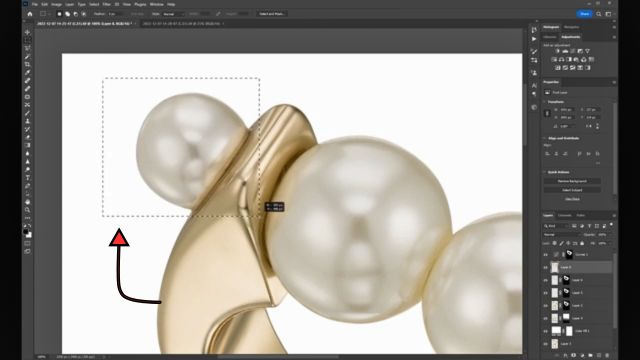Add a Brightness/Contrast adjustment
This screenshot has width=640, height=360.
coord(558,51)
